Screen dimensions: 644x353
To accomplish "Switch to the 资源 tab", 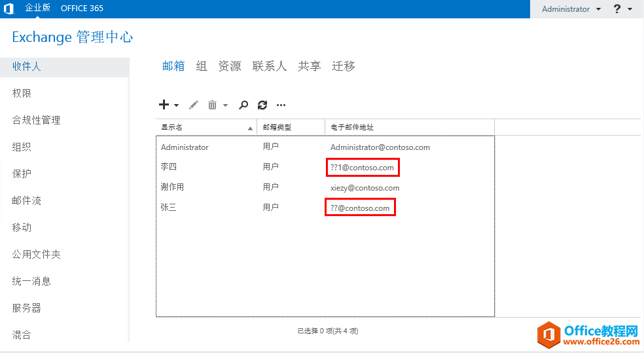I will click(230, 66).
